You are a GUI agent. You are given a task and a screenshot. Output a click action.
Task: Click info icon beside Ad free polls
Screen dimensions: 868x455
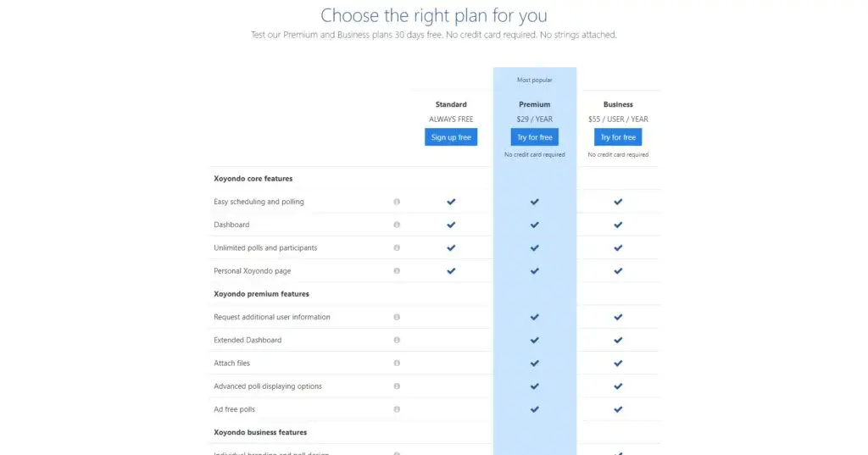pyautogui.click(x=397, y=409)
